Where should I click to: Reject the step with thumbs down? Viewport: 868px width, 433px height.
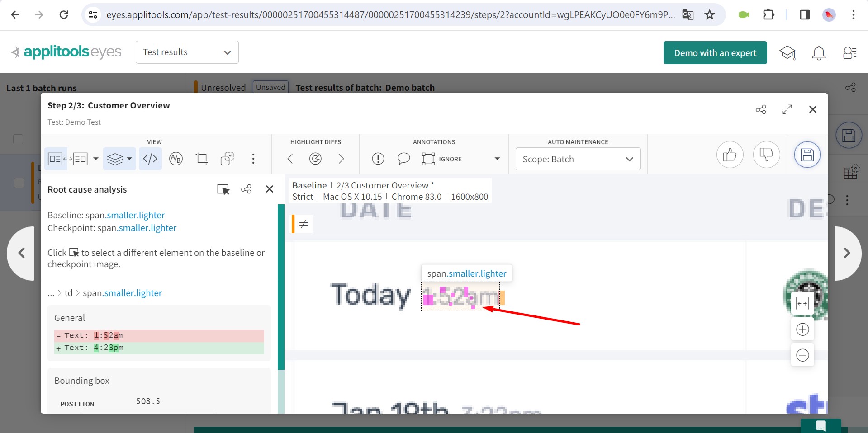(766, 155)
